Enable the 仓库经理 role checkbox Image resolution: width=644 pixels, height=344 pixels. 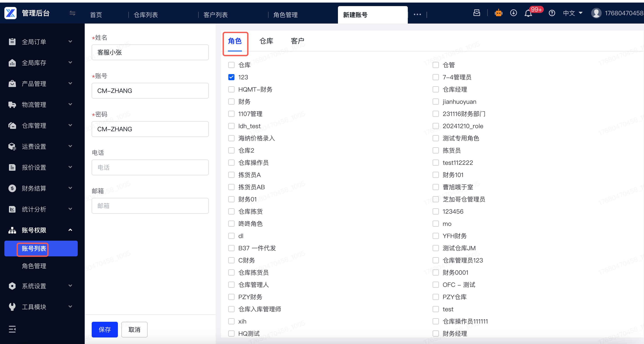click(x=436, y=89)
